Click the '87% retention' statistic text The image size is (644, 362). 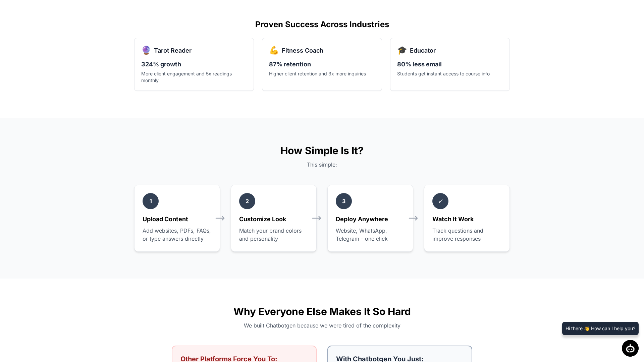290,64
